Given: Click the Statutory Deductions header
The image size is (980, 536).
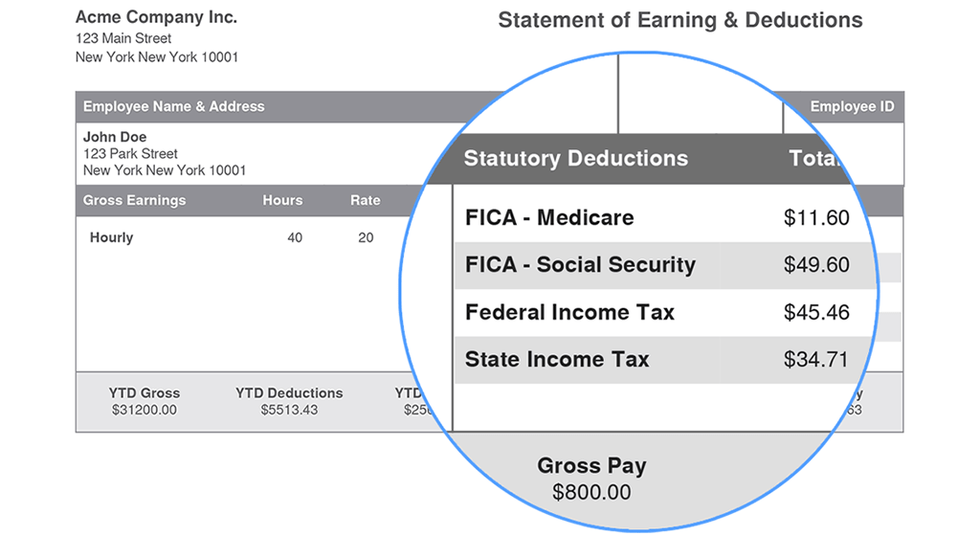Looking at the screenshot, I should (575, 159).
